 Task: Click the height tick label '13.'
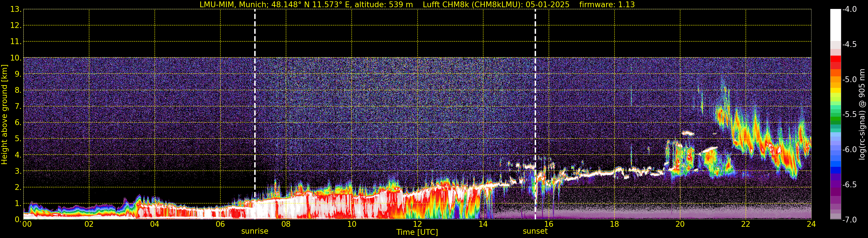point(16,10)
